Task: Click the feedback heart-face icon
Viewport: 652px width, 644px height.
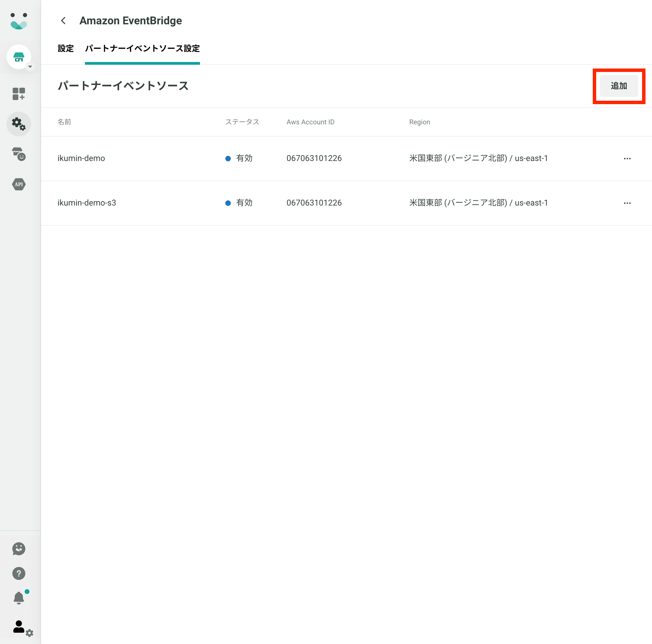Action: click(x=19, y=549)
